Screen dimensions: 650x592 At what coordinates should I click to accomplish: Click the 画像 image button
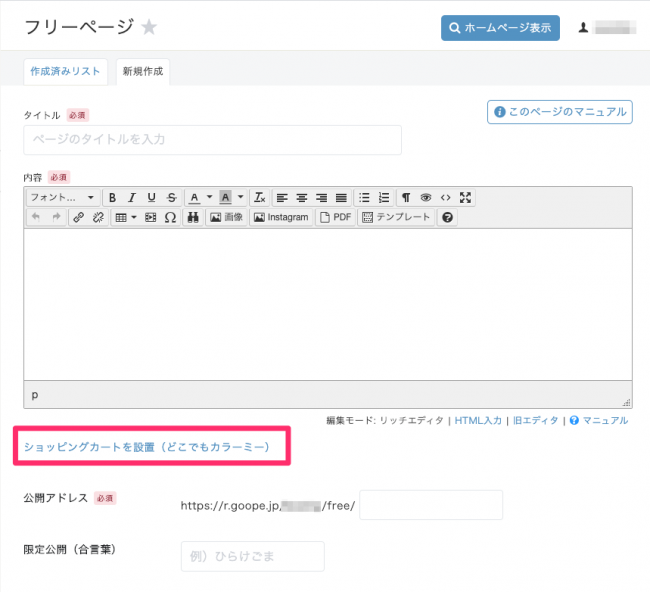tap(226, 217)
